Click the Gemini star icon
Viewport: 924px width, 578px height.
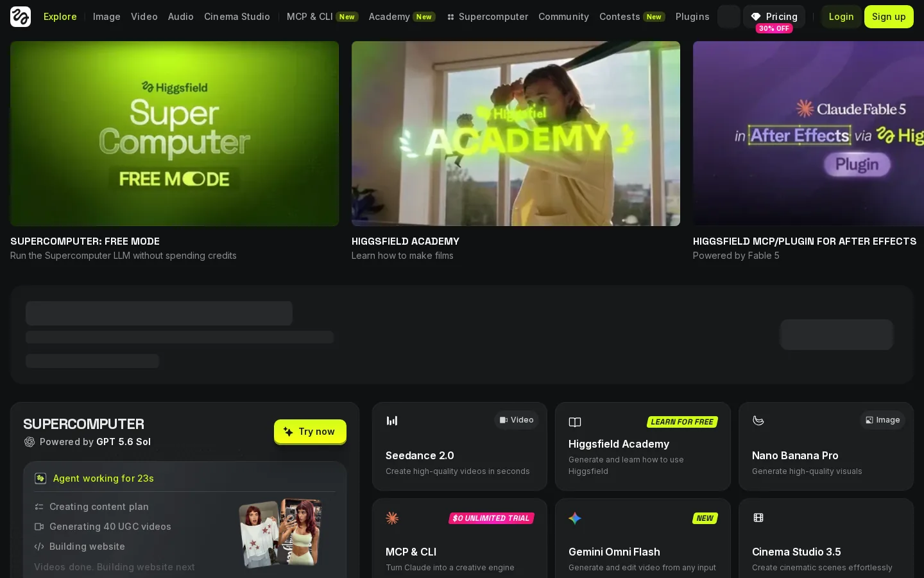coord(575,518)
